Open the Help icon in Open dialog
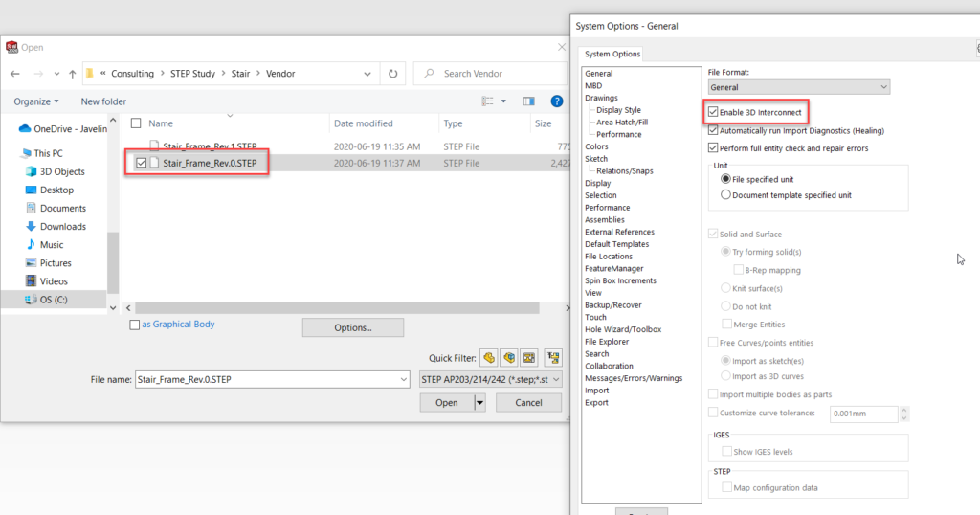Image resolution: width=980 pixels, height=515 pixels. (556, 101)
